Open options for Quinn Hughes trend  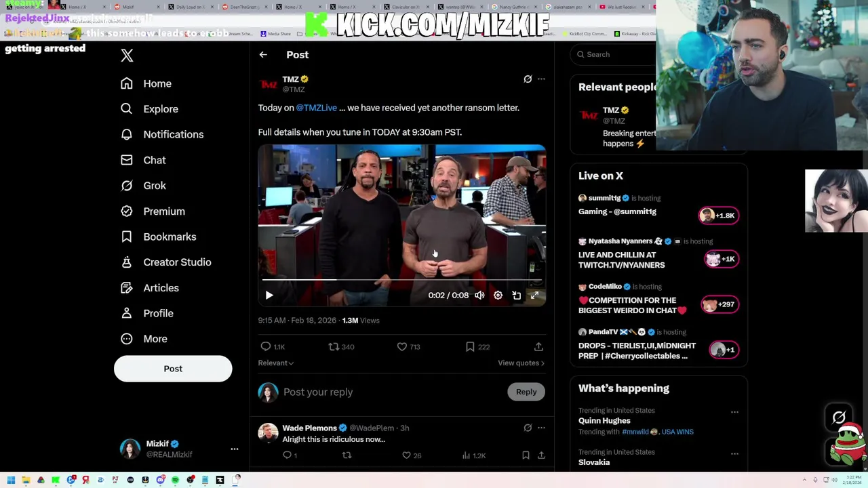coord(734,411)
